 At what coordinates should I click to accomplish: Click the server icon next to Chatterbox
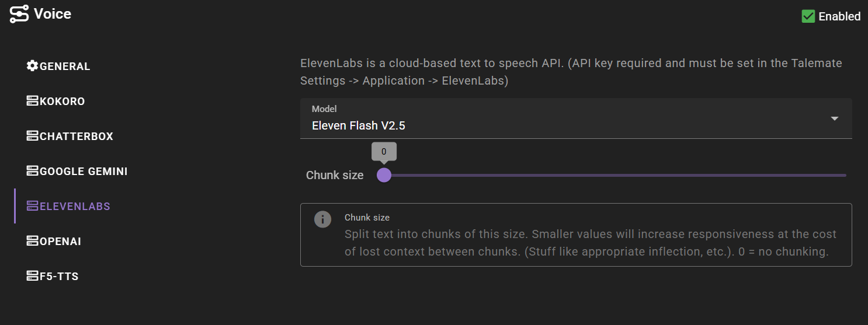pyautogui.click(x=33, y=136)
